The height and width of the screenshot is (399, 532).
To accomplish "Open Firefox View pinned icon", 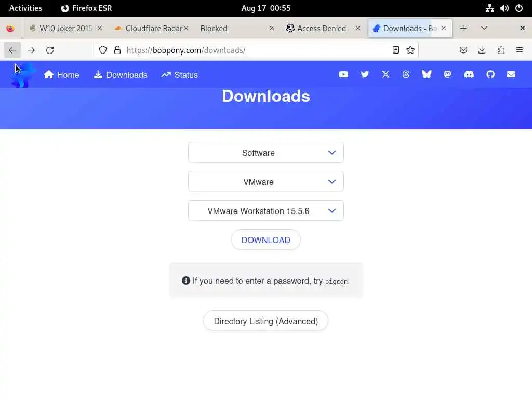I will 10,29.
